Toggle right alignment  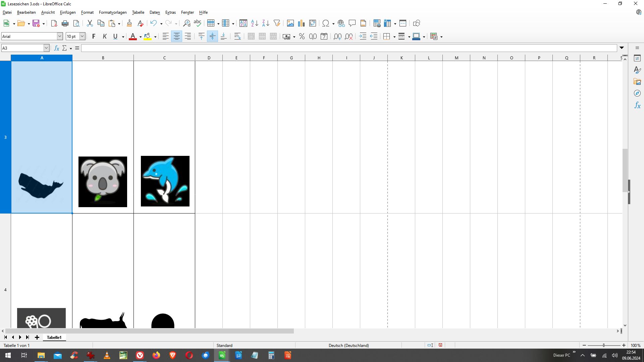pos(188,37)
